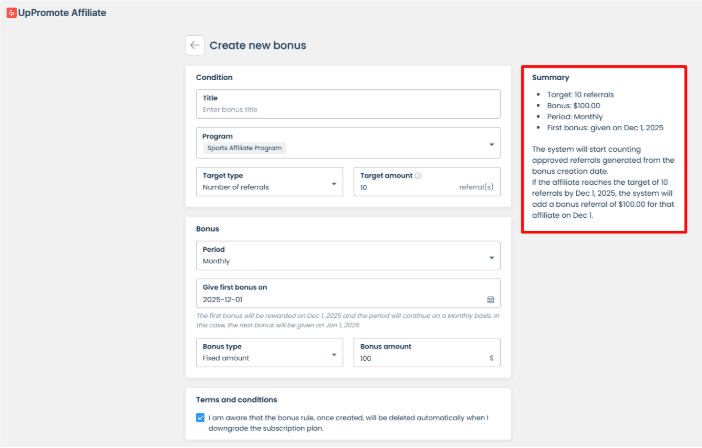
Task: Click the Program dropdown caret arrow
Action: click(x=492, y=143)
